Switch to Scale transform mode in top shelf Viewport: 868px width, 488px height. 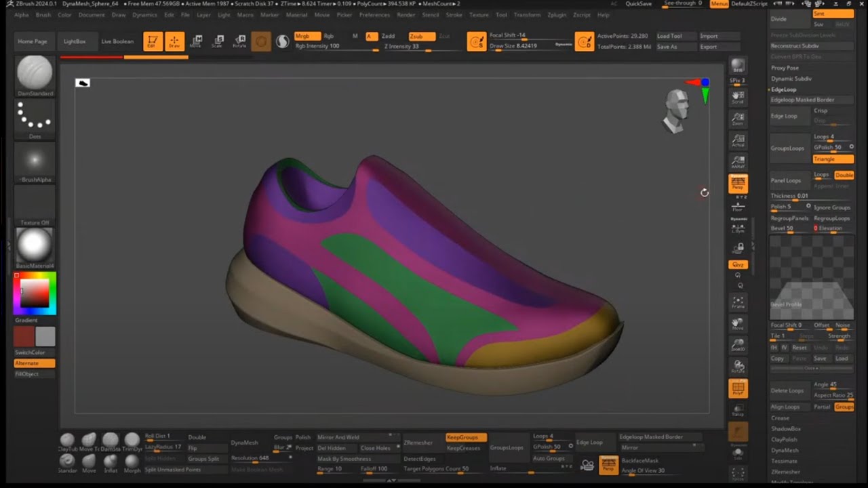pyautogui.click(x=218, y=41)
